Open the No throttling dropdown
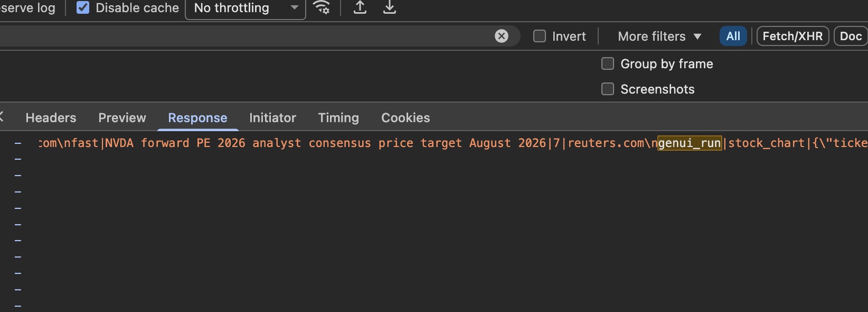 246,8
